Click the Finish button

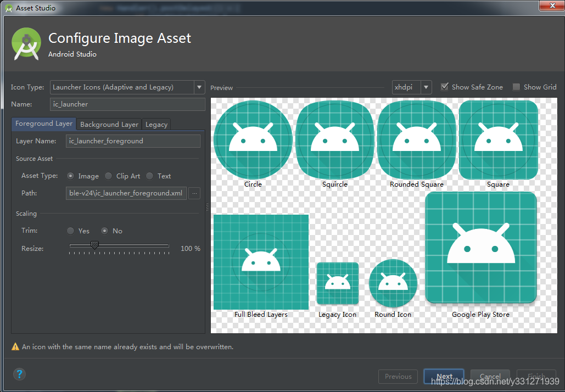[x=536, y=377]
